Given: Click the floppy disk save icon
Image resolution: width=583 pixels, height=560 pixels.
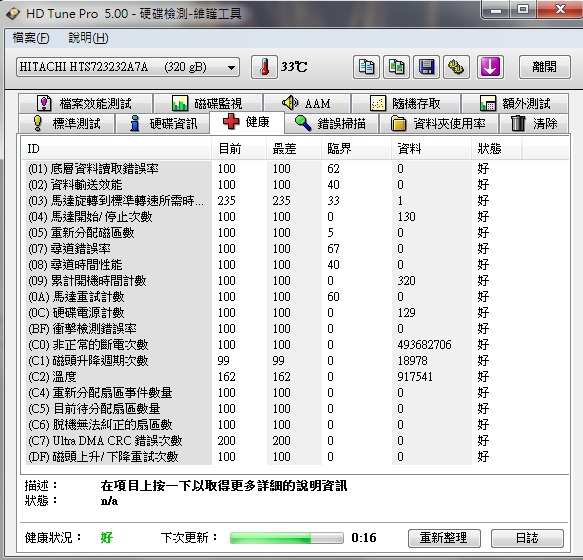Looking at the screenshot, I should 426,67.
